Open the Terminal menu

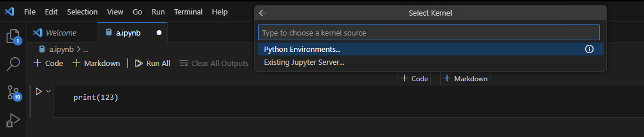pyautogui.click(x=188, y=12)
